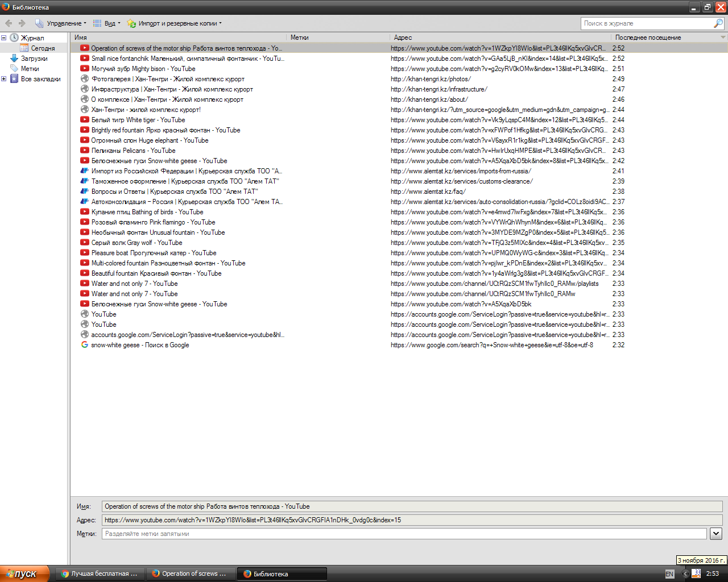The image size is (728, 582).
Task: Select 'Автоконсолидация – Россия' history entry
Action: coord(399,202)
